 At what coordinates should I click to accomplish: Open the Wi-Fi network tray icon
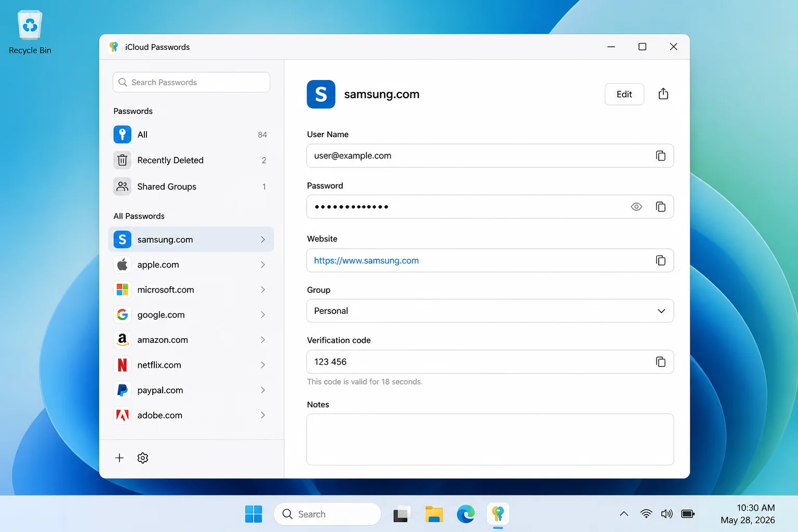click(646, 514)
